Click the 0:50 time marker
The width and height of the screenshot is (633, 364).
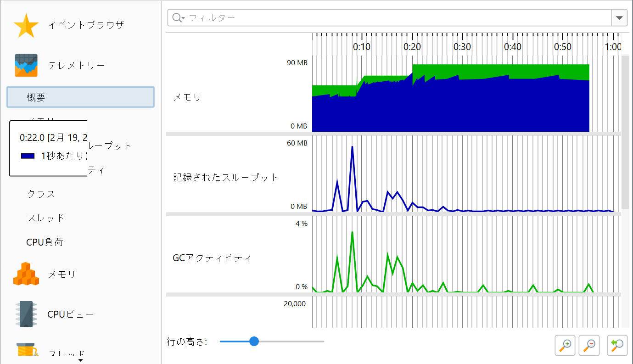(563, 47)
